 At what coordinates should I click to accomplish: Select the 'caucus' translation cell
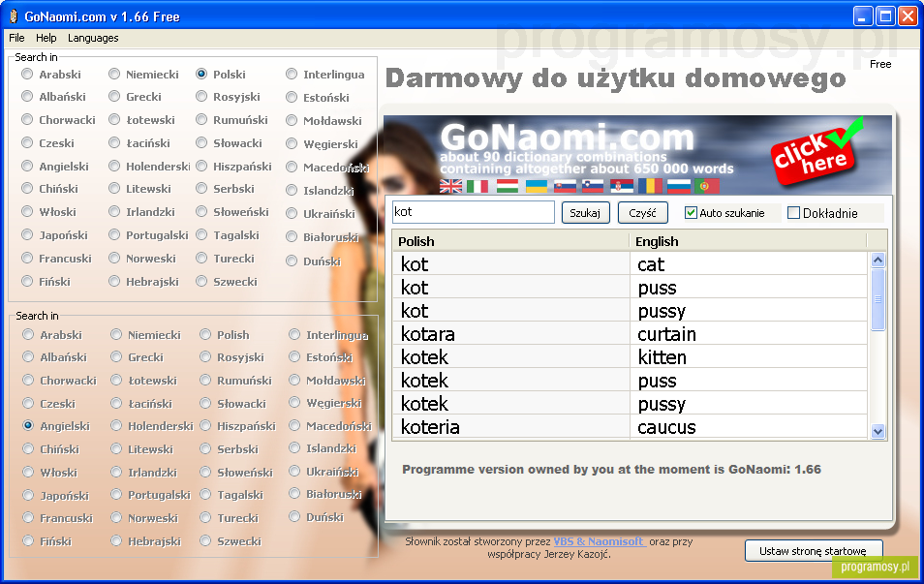749,427
